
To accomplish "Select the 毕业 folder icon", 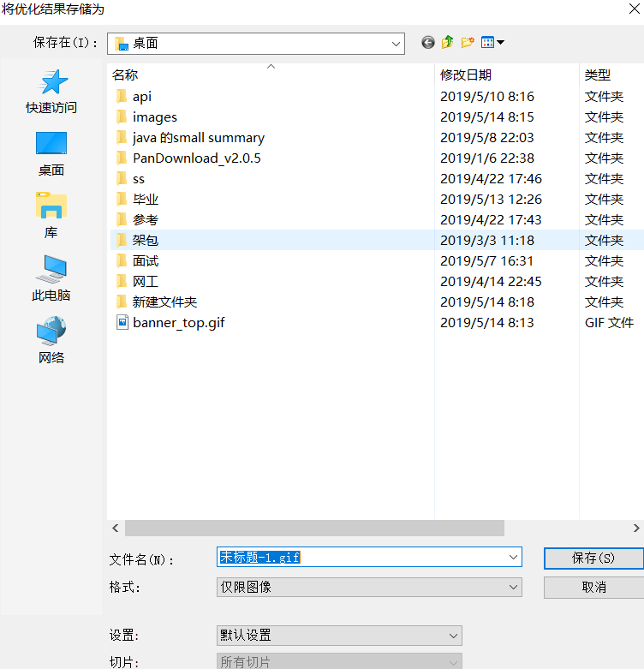I will 122,199.
